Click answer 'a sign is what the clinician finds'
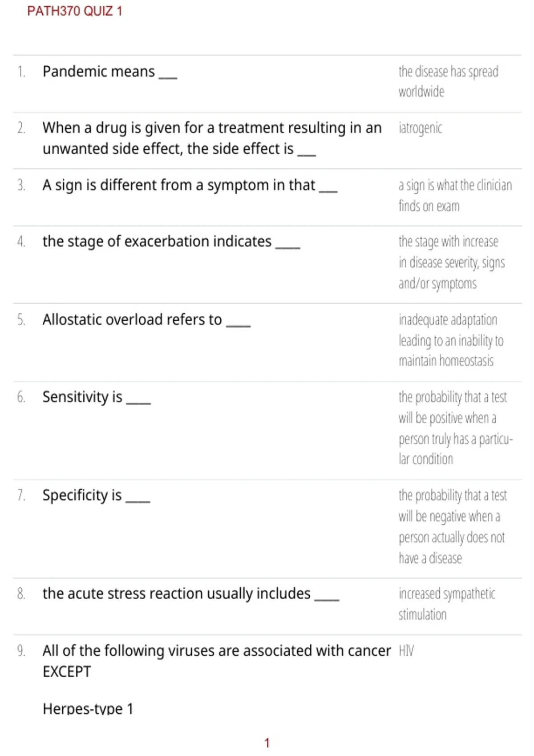This screenshot has width=534, height=756. coord(455,196)
